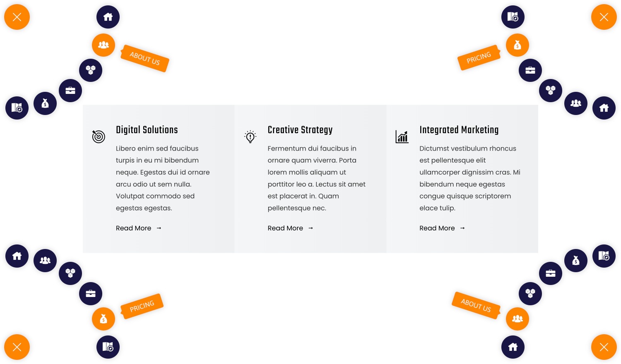Click the target icon beside Digital Solutions
Screen dimensions: 621x364
tap(99, 136)
